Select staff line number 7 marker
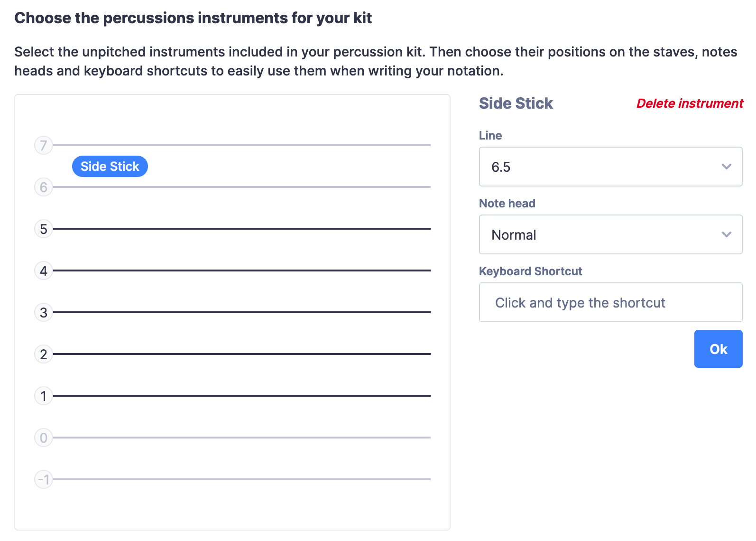The height and width of the screenshot is (541, 756). (44, 145)
